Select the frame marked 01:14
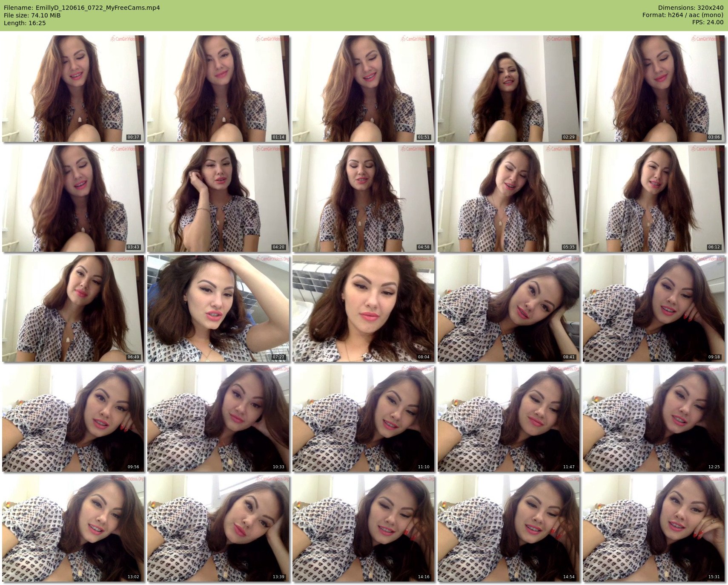The image size is (728, 585). (x=218, y=89)
